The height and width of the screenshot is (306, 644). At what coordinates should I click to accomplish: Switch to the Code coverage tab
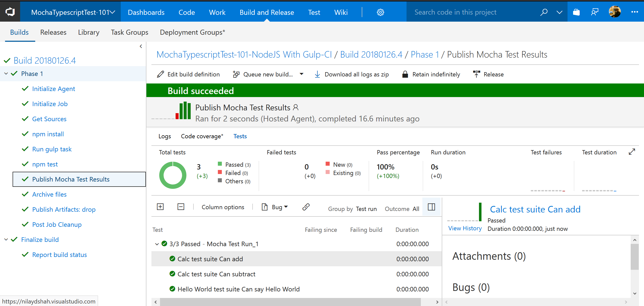pyautogui.click(x=201, y=136)
